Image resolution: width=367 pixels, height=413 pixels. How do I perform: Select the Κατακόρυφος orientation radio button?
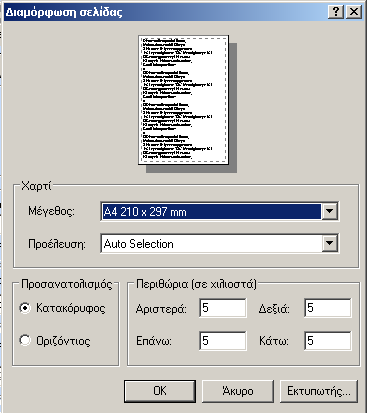pyautogui.click(x=25, y=308)
